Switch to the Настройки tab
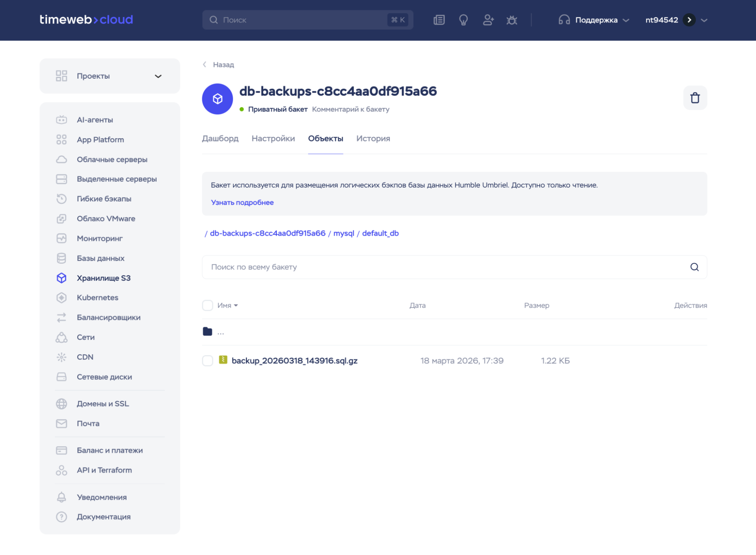Image resolution: width=756 pixels, height=555 pixels. 273,138
